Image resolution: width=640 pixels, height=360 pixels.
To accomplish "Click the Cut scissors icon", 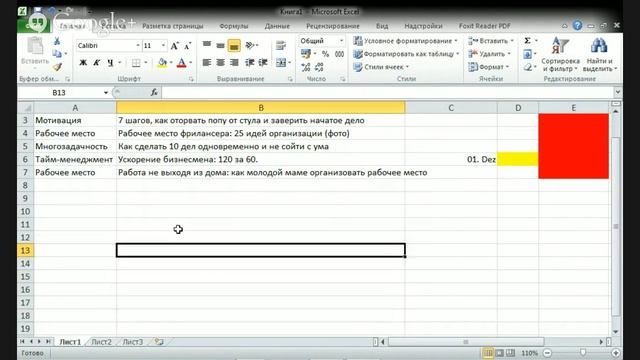I will [57, 41].
